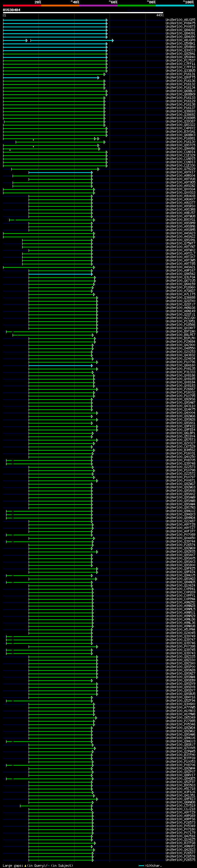197x868 pixels.
Task: Select hit UniRef100_P08475
Action: click(180, 23)
